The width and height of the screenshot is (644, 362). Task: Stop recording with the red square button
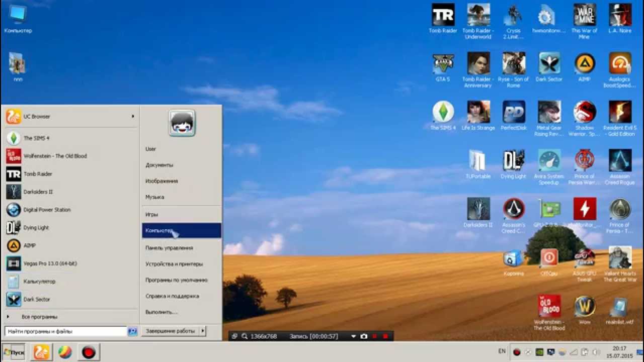click(385, 336)
